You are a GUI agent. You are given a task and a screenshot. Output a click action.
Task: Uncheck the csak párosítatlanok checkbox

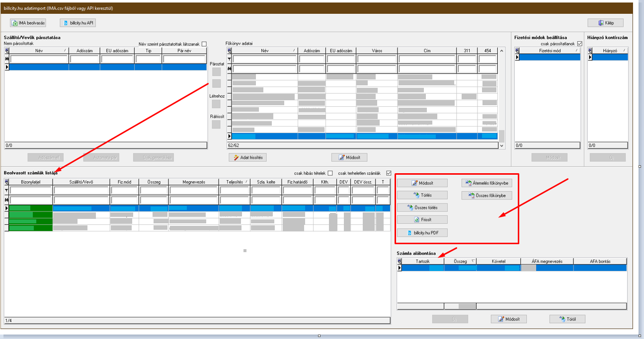tap(579, 44)
